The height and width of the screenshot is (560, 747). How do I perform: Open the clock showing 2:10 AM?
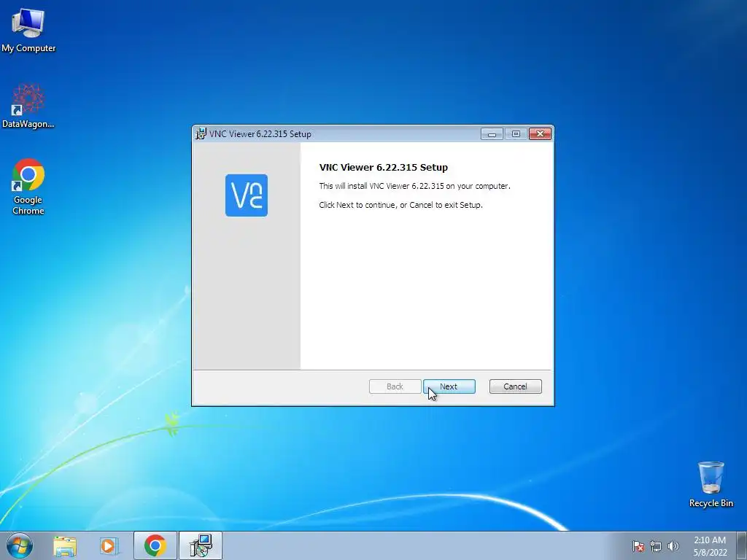pos(710,546)
